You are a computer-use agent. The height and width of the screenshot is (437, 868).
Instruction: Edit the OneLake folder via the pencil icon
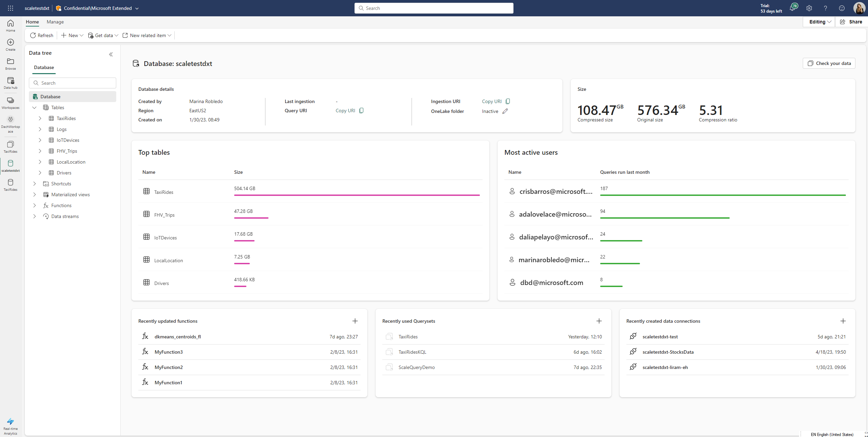(505, 111)
